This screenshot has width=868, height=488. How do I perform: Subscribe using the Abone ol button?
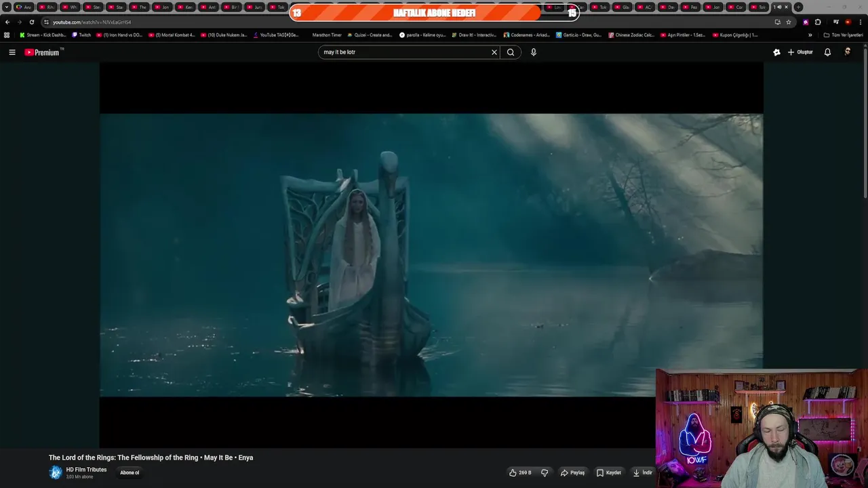click(130, 472)
